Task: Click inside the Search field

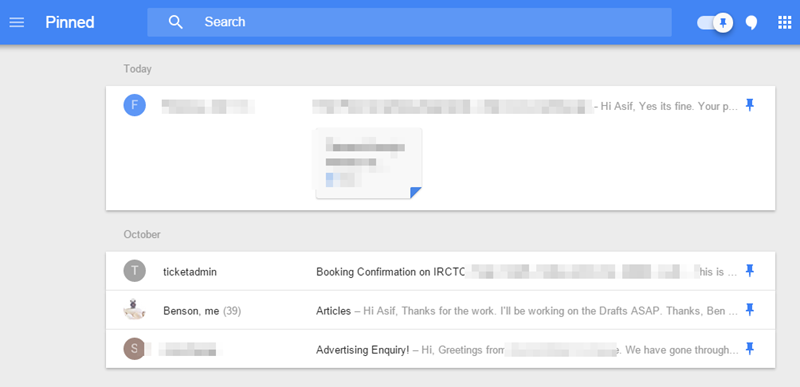Action: pyautogui.click(x=409, y=22)
